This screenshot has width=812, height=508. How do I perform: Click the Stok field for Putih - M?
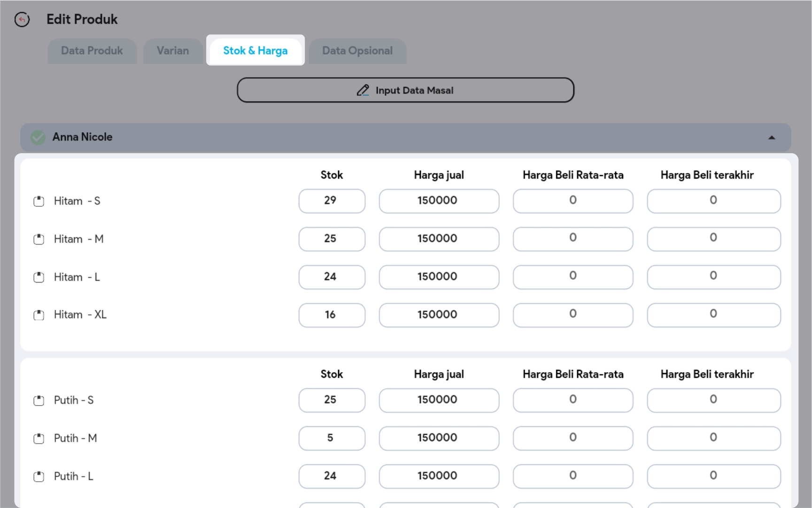point(332,438)
